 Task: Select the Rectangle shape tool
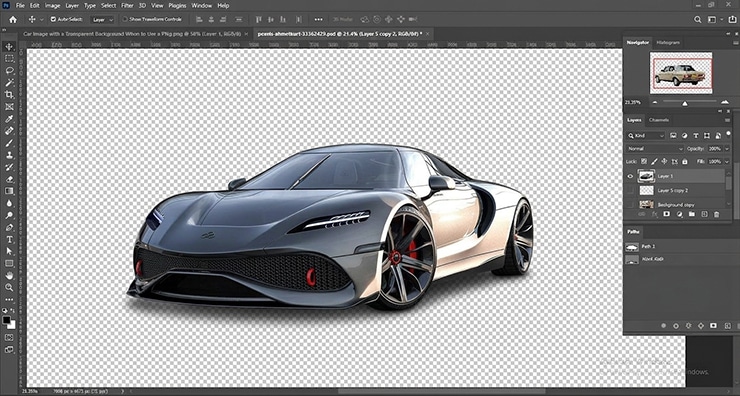9,263
